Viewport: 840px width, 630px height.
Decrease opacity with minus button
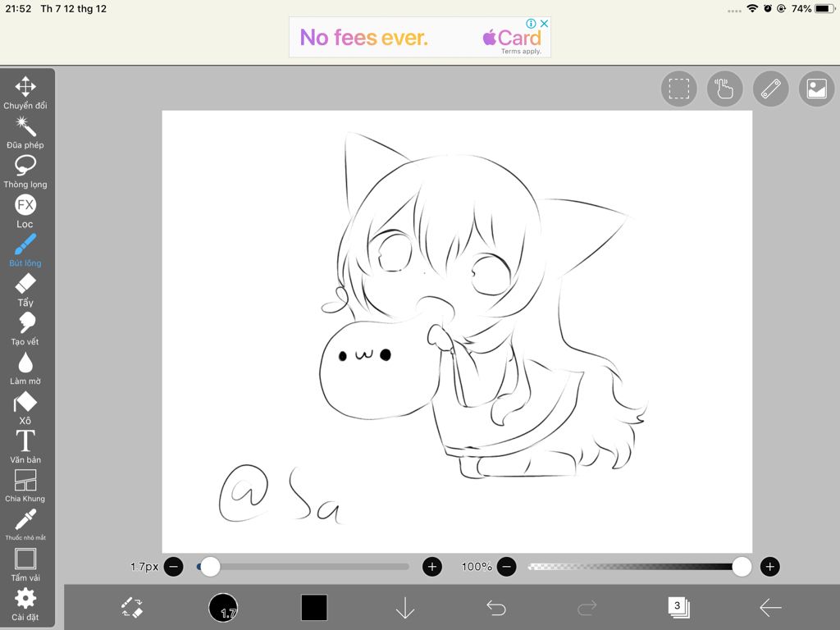pos(507,566)
